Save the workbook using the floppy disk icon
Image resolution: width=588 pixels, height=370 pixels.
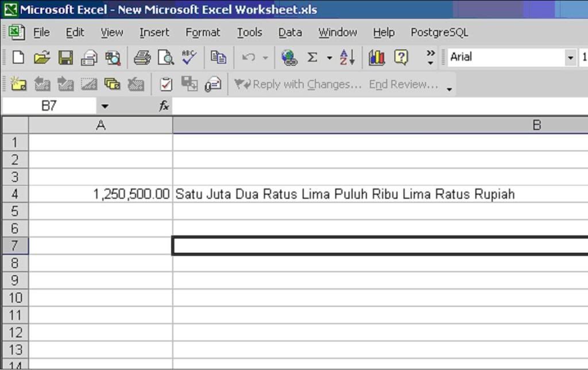pyautogui.click(x=65, y=57)
